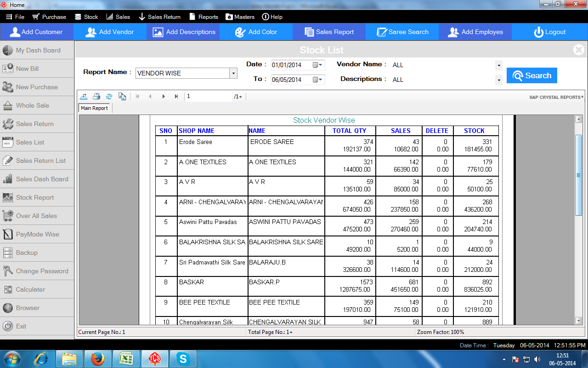Close the Stock List panel
Image resolution: width=588 pixels, height=368 pixels.
578,50
